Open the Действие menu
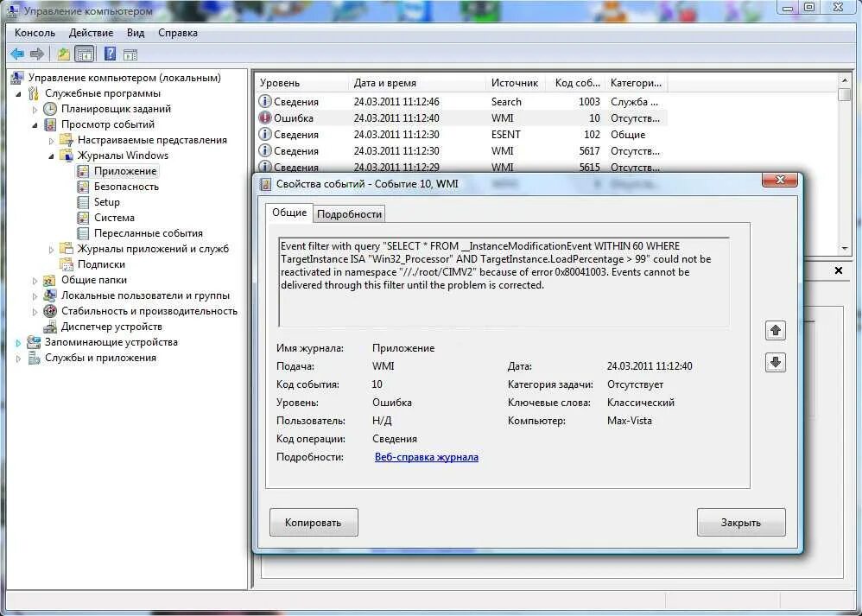The image size is (862, 616). (x=91, y=33)
